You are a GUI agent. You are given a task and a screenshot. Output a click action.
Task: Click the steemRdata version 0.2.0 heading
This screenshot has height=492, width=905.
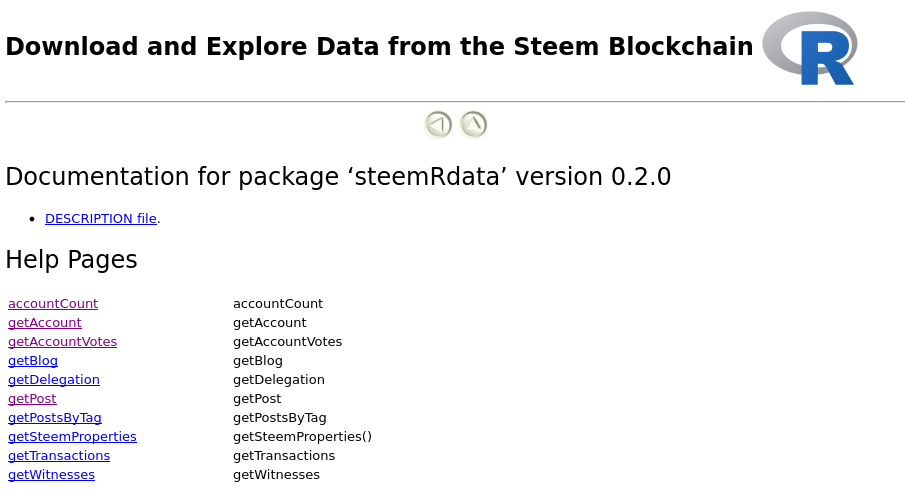(338, 177)
